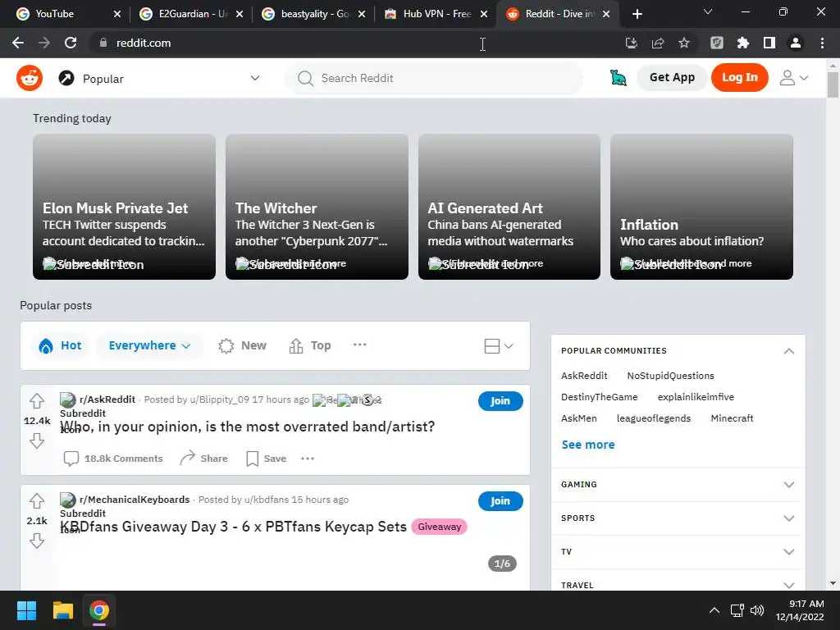
Task: Click the pink Giveaway flair tag
Action: [440, 527]
